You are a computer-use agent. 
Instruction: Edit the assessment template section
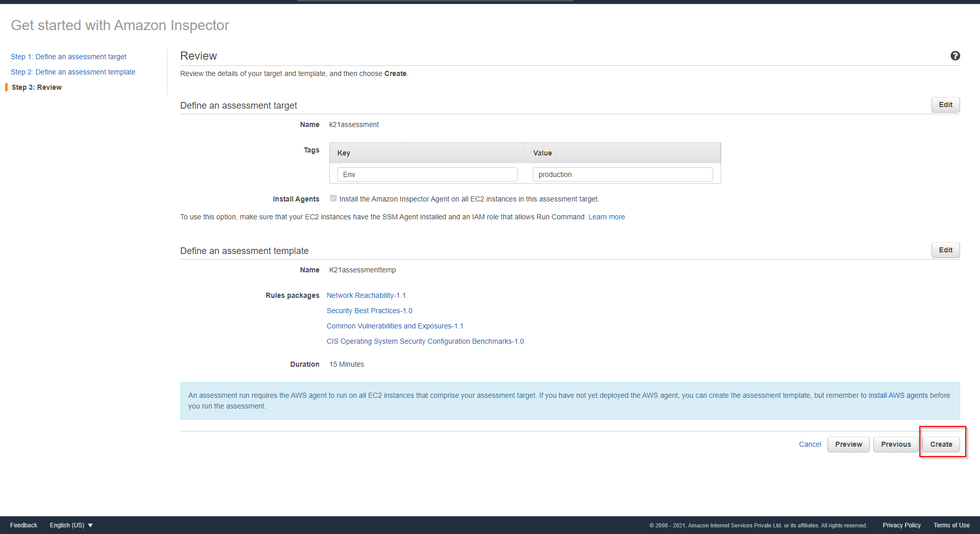pos(945,250)
